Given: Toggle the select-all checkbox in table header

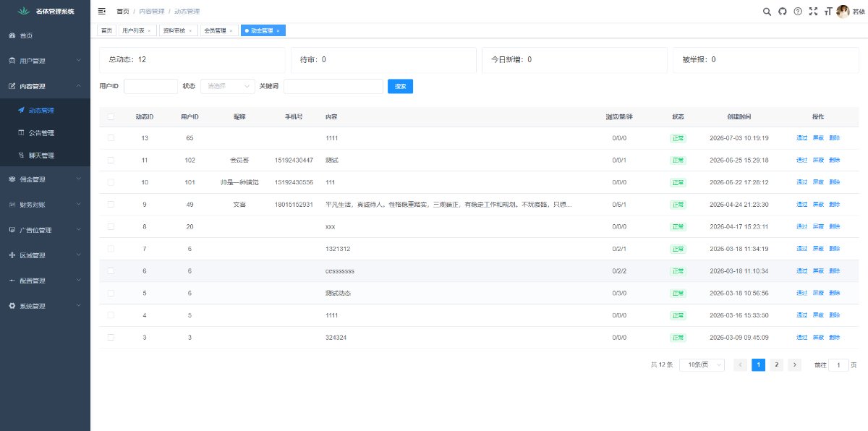Looking at the screenshot, I should (111, 116).
